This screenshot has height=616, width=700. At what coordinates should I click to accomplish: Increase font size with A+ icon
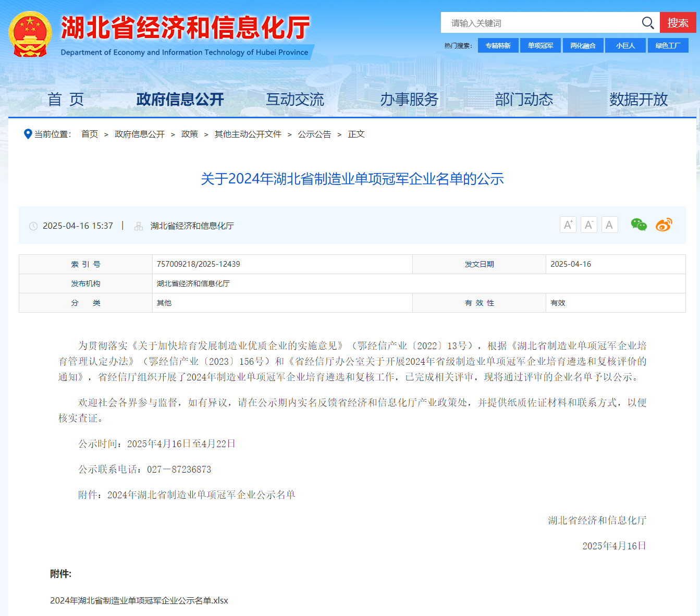pos(568,225)
